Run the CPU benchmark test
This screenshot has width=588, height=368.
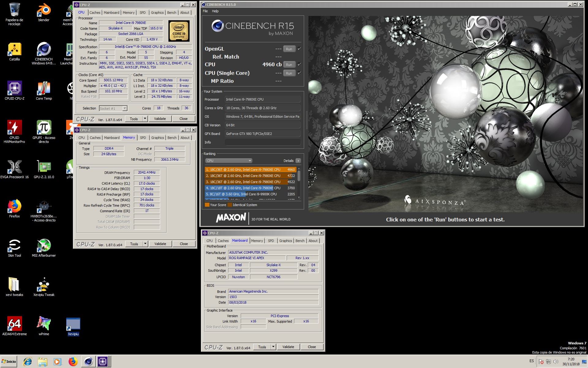click(289, 65)
